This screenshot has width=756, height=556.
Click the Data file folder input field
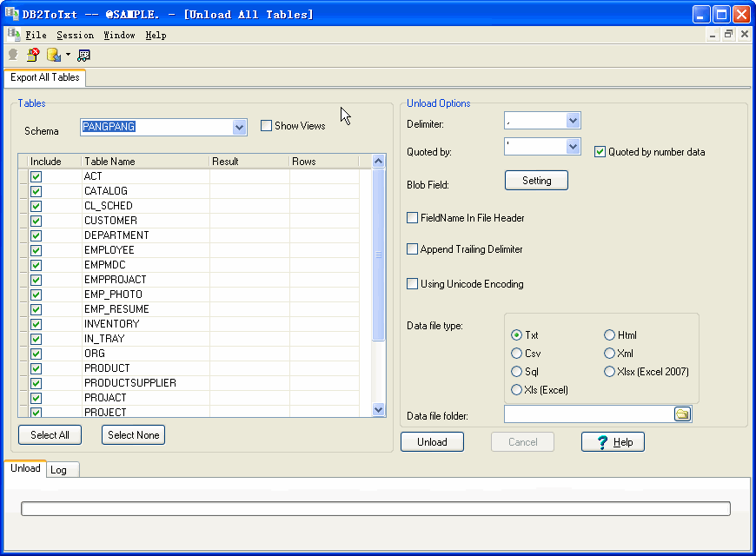pos(588,414)
